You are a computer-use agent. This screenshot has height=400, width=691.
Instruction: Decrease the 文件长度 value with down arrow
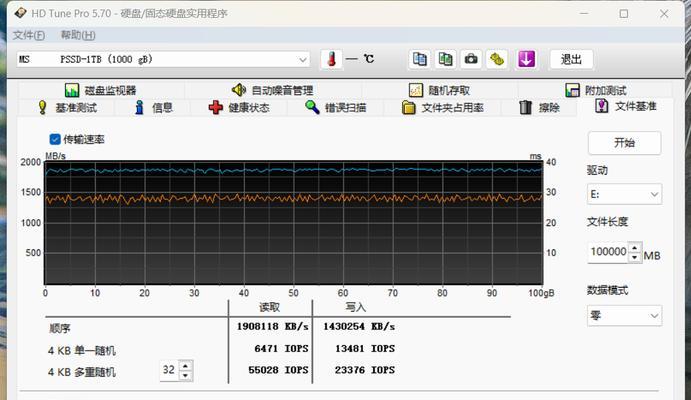tap(635, 257)
